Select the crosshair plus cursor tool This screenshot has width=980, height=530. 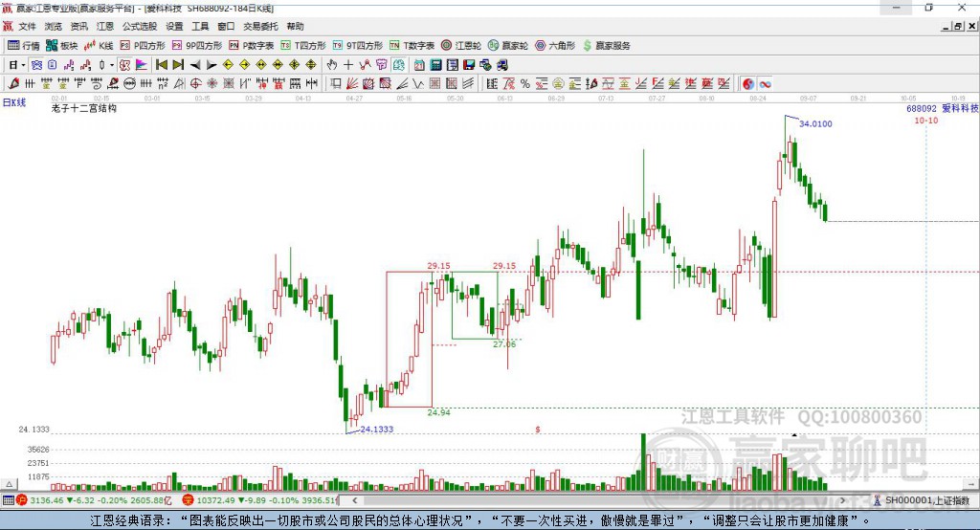348,65
